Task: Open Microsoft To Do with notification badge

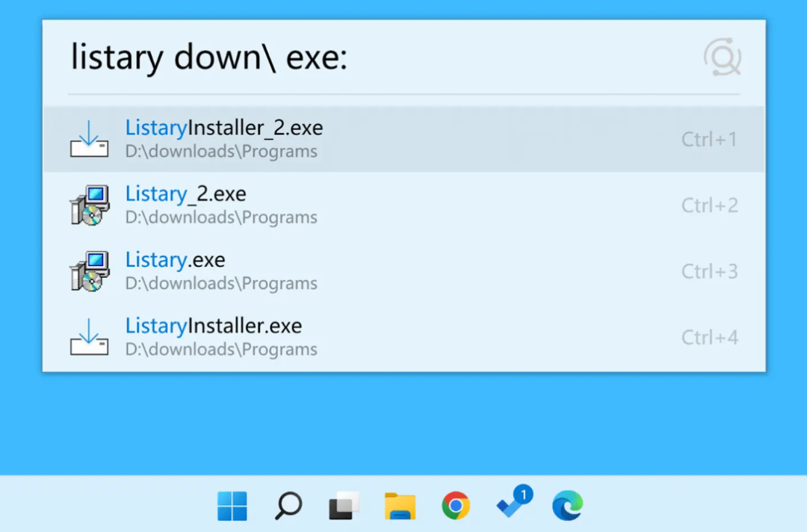Action: pyautogui.click(x=511, y=506)
